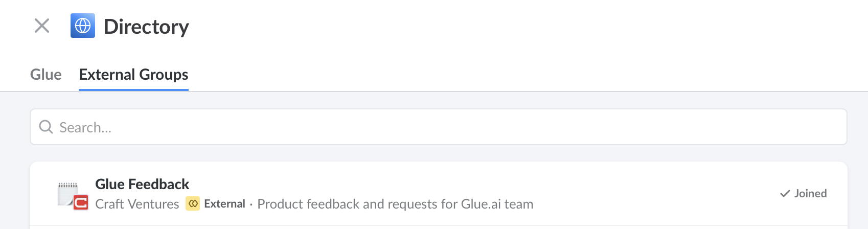
Task: Click the Product feedback description text
Action: click(x=395, y=204)
